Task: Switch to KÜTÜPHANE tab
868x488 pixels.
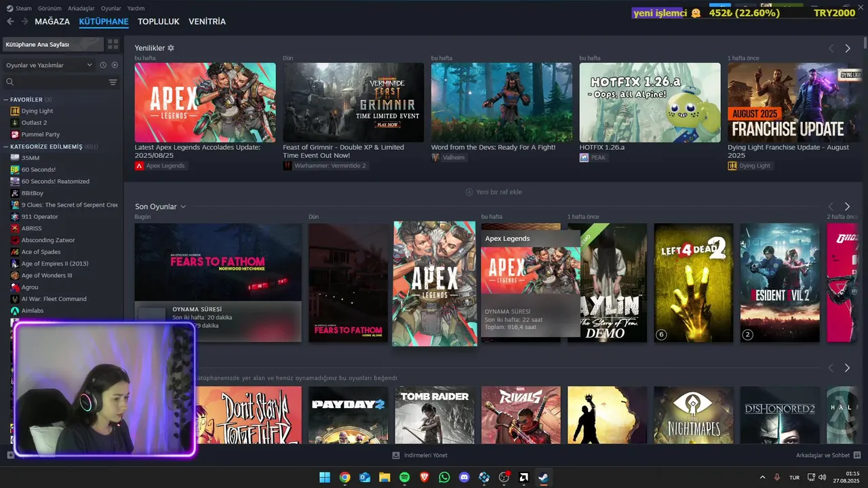Action: point(104,22)
